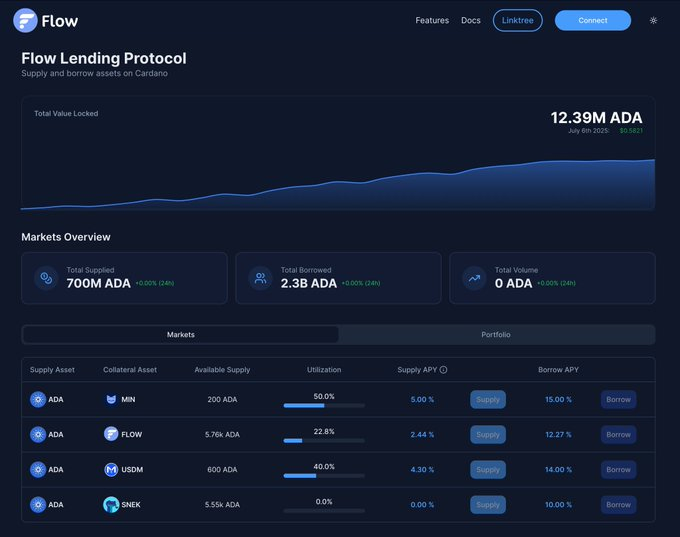Click the ADA icon in SNEK row
Viewport: 680px width, 537px height.
click(38, 504)
